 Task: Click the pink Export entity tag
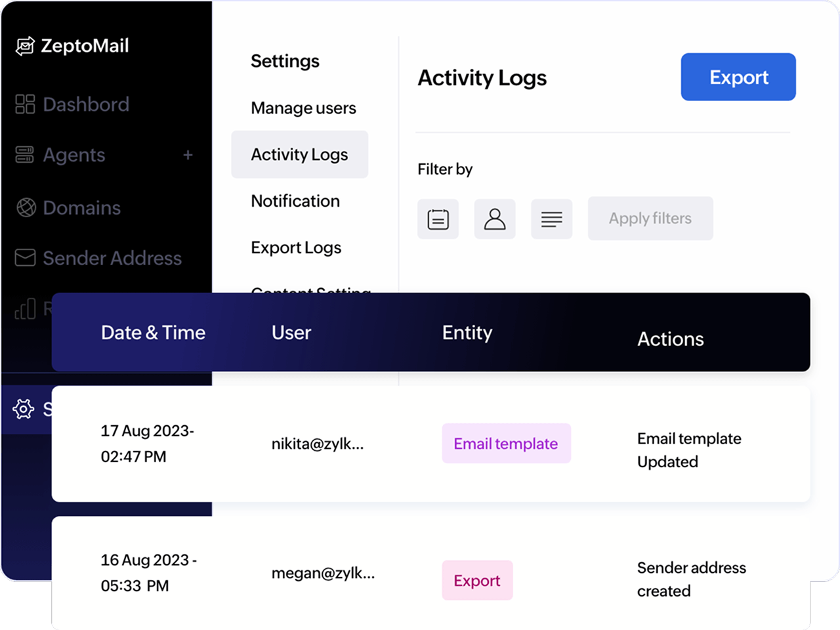[477, 580]
